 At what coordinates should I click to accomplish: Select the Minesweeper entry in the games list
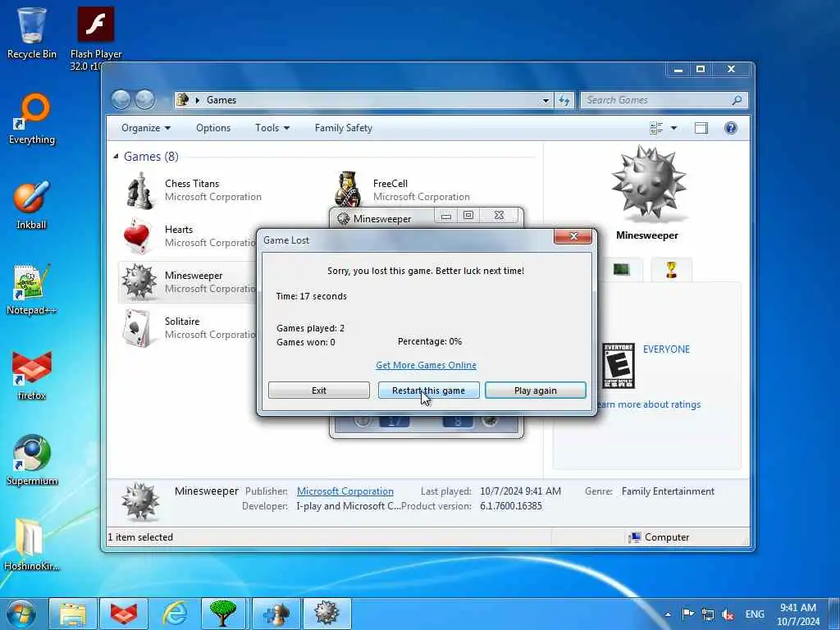pos(188,282)
